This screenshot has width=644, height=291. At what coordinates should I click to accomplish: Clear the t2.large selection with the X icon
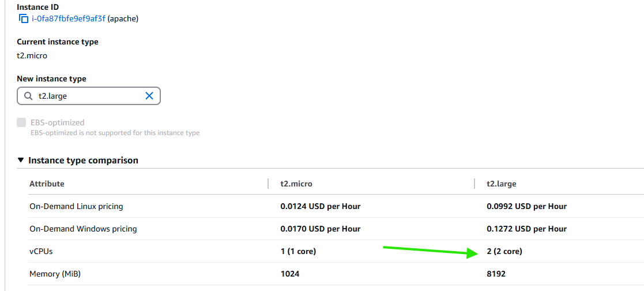tap(149, 96)
